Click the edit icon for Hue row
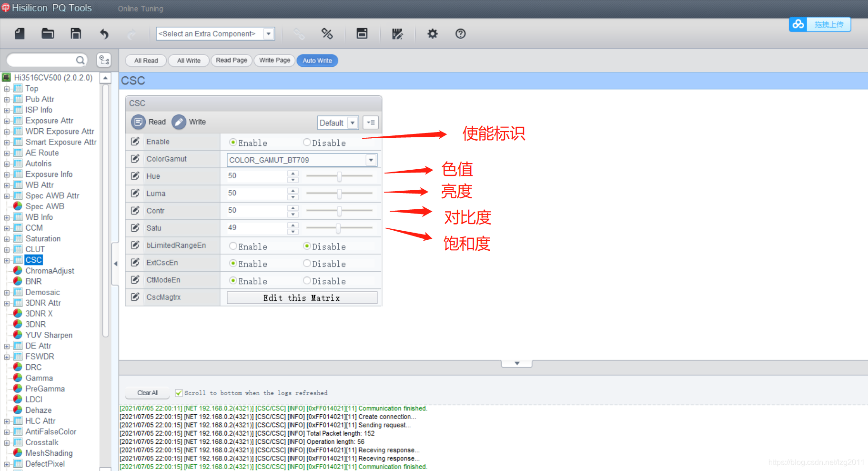Viewport: 868px width, 471px height. pyautogui.click(x=135, y=176)
